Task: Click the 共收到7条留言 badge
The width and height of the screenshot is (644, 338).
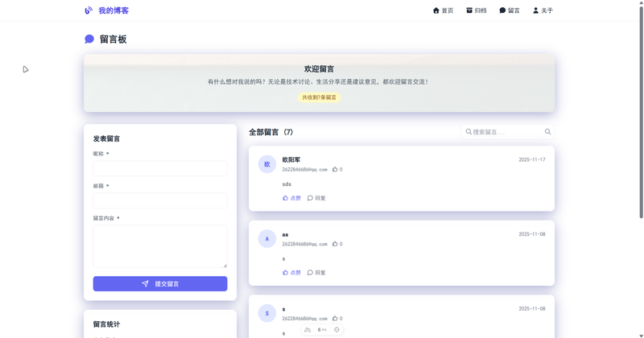Action: point(319,97)
